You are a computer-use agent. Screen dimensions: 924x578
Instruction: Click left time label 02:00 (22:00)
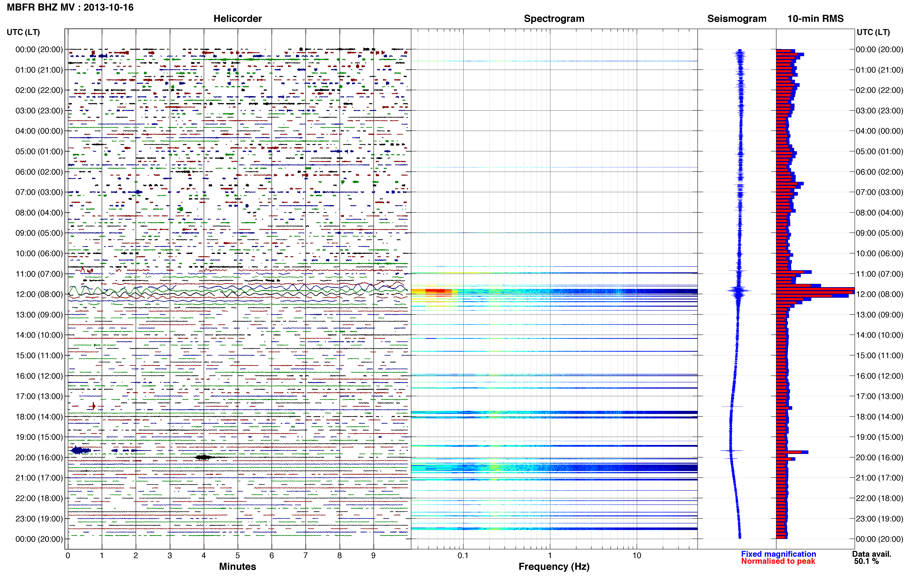pos(39,90)
